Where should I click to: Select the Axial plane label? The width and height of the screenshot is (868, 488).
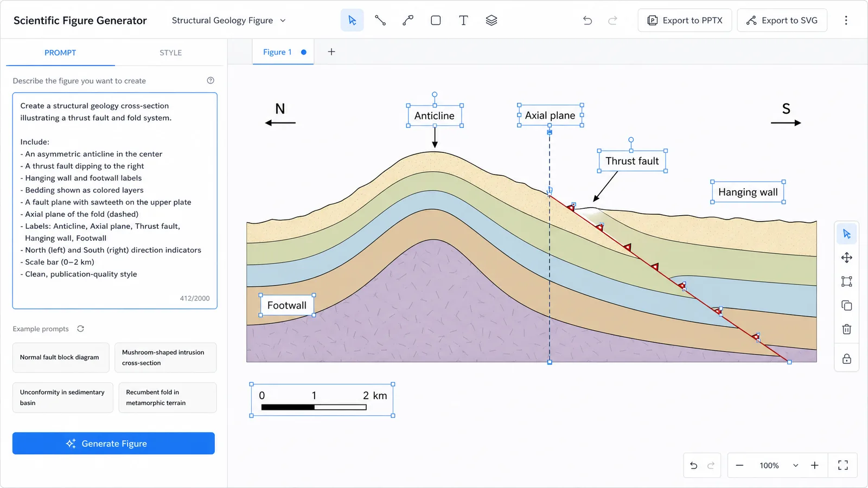550,115
